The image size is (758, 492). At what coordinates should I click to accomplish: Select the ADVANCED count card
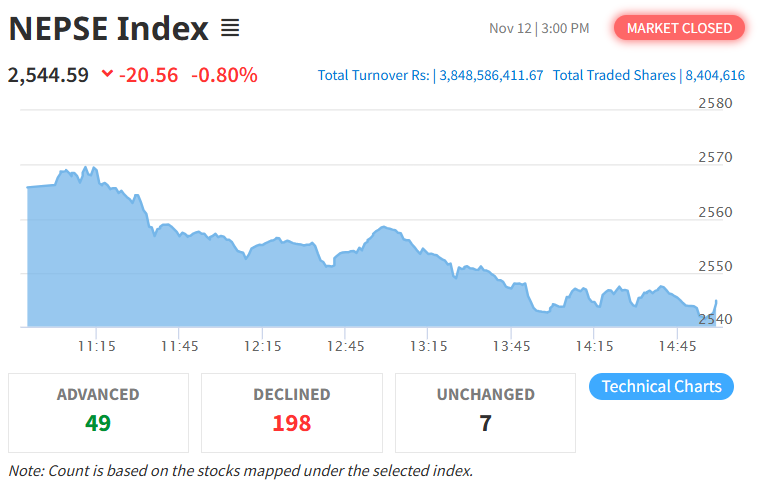pyautogui.click(x=98, y=412)
